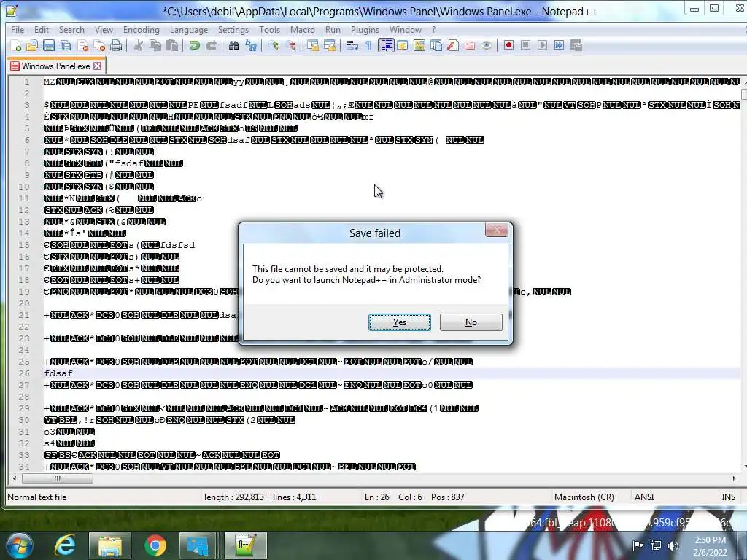Open the ? help menu

click(x=433, y=29)
